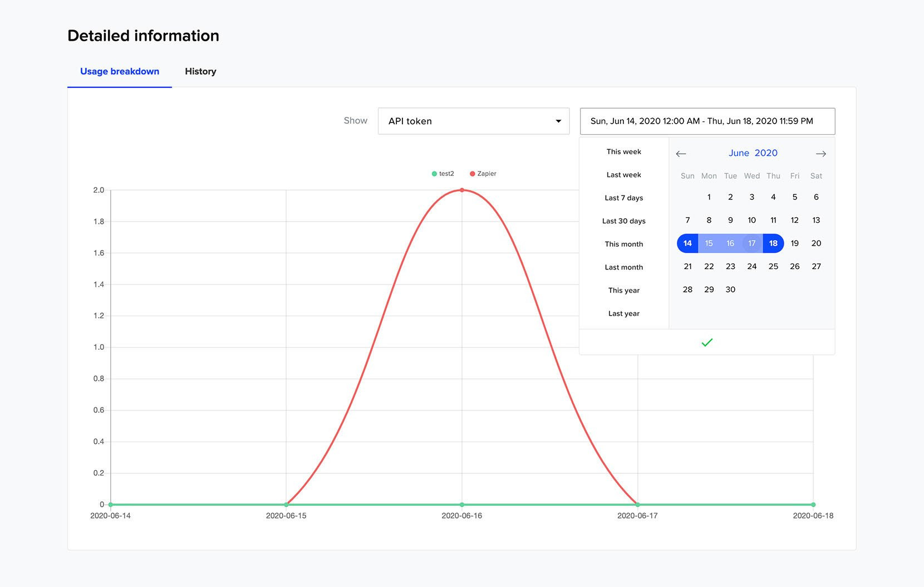The height and width of the screenshot is (587, 924).
Task: Choose June 9 in the calendar
Action: click(x=730, y=220)
